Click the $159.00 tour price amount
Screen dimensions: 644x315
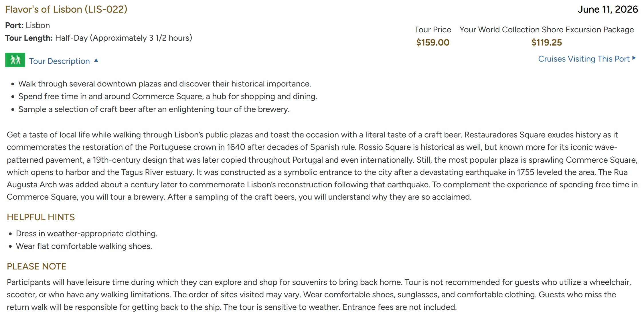coord(432,42)
